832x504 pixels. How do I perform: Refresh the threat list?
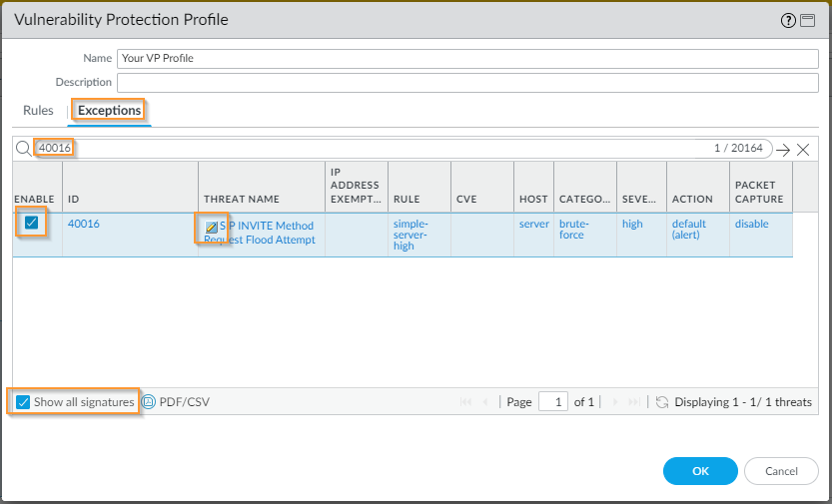pyautogui.click(x=662, y=402)
